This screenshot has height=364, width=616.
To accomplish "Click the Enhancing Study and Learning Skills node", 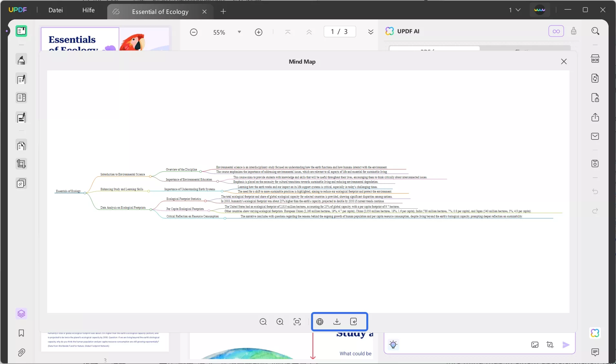I will tap(122, 189).
